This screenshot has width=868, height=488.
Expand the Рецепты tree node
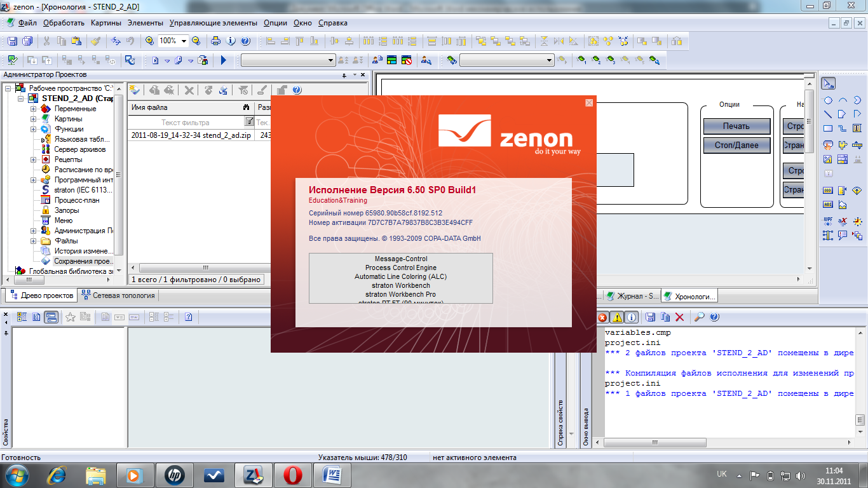[x=33, y=159]
